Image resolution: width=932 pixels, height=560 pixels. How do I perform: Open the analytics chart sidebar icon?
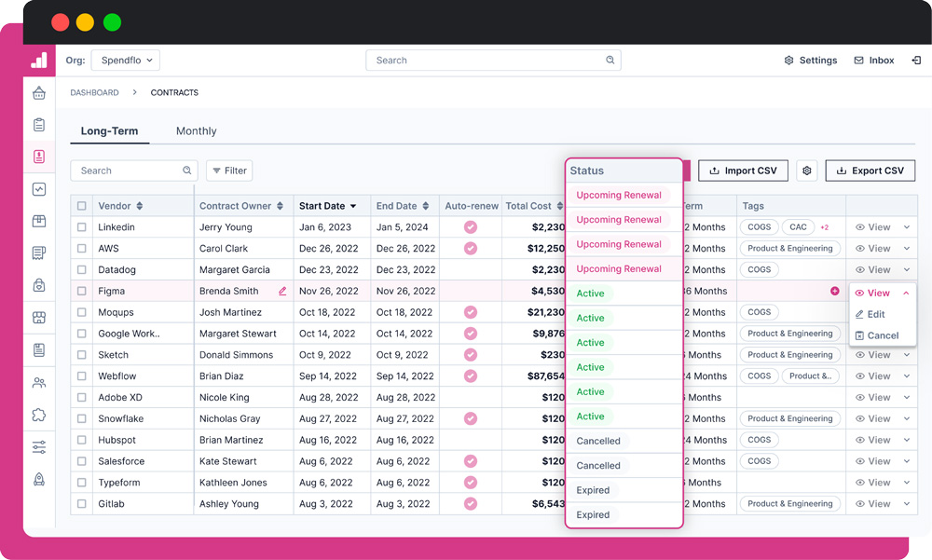click(39, 190)
